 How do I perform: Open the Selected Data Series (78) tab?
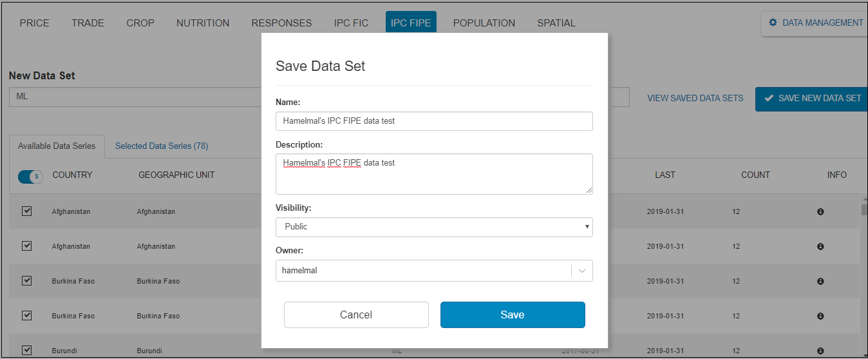point(162,146)
